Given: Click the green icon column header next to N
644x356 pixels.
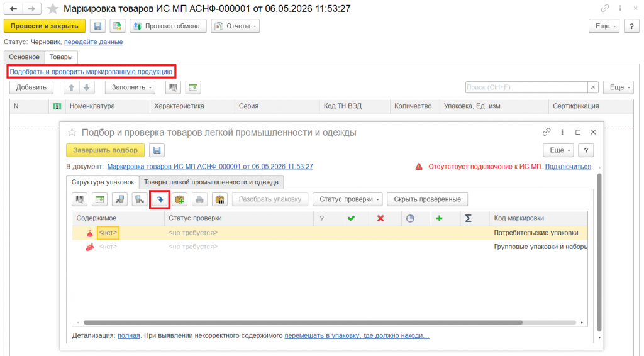Looking at the screenshot, I should pos(57,106).
